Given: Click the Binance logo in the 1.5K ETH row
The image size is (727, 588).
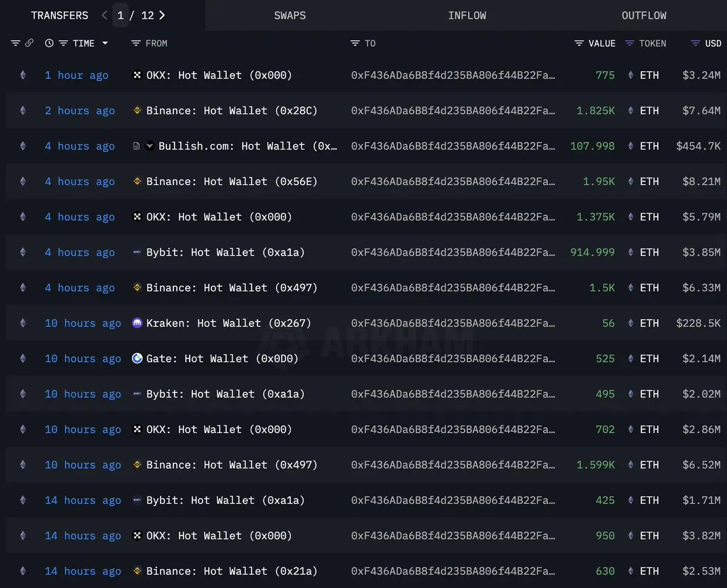Looking at the screenshot, I should (x=137, y=288).
